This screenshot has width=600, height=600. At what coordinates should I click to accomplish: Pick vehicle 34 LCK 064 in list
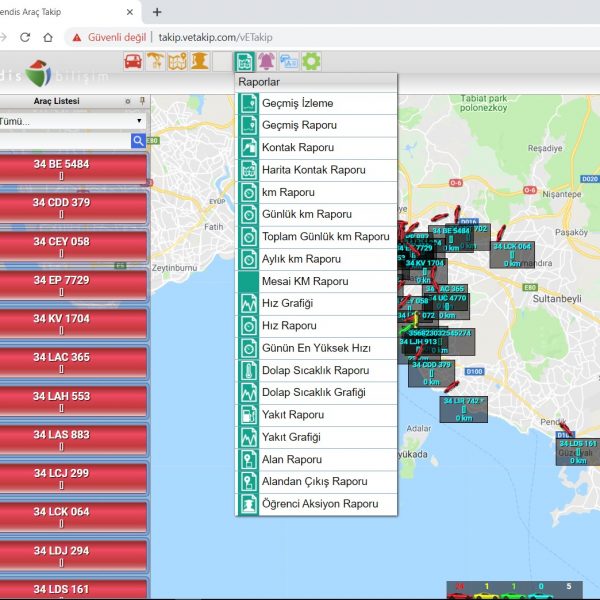click(73, 517)
